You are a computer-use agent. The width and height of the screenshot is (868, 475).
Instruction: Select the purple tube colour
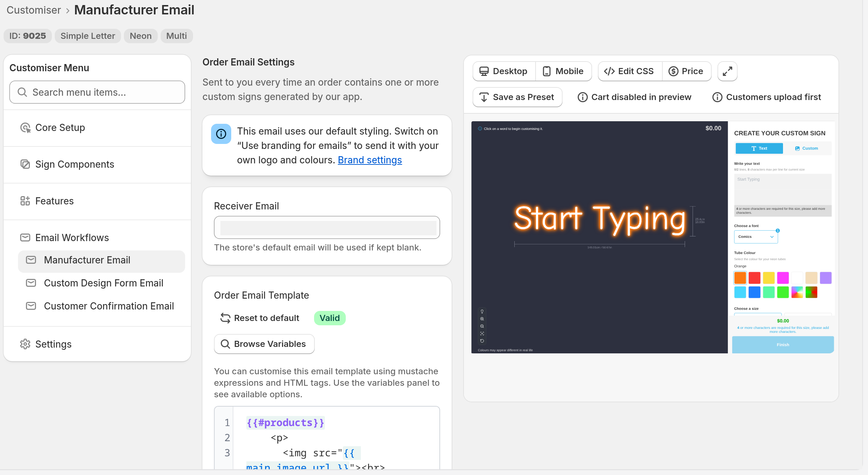coord(826,278)
